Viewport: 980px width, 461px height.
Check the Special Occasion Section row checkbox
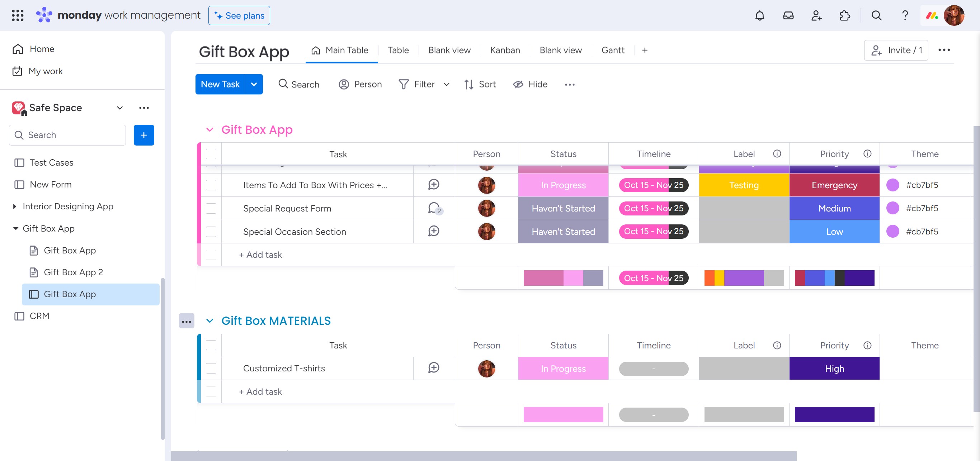point(211,232)
